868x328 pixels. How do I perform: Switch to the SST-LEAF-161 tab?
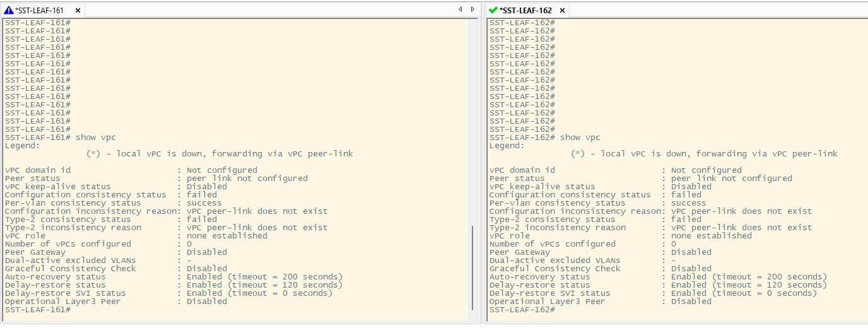point(41,11)
